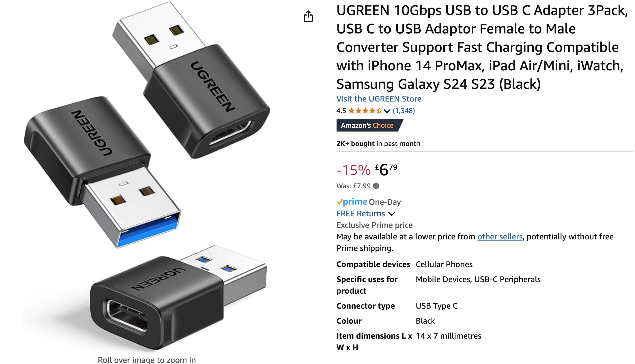The image size is (635, 364).
Task: Expand the FREE Returns chevron
Action: (392, 214)
